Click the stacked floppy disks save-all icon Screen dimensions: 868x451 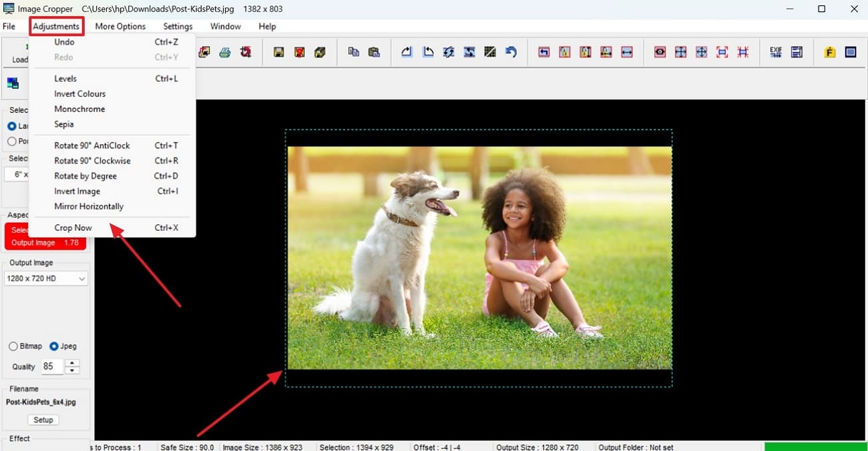tap(320, 52)
